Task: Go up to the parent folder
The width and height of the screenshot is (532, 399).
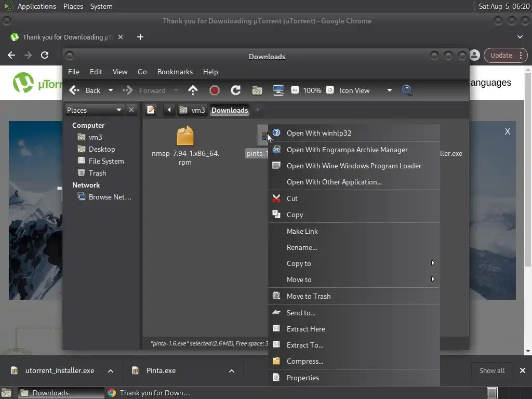Action: coord(193,90)
